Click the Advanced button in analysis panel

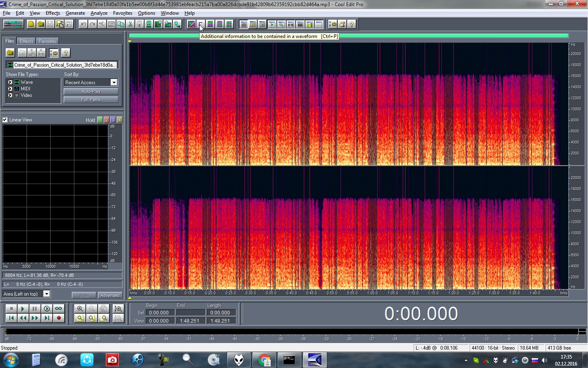(110, 295)
